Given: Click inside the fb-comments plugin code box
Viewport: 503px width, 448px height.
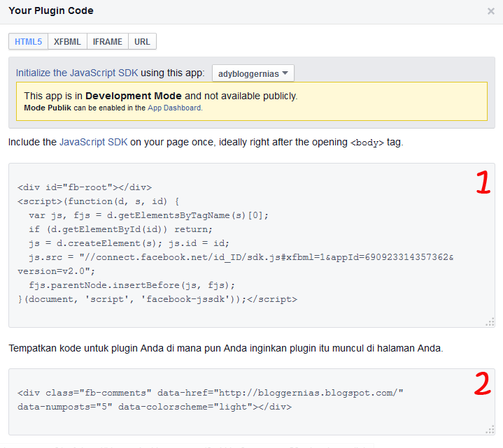Looking at the screenshot, I should tap(252, 402).
